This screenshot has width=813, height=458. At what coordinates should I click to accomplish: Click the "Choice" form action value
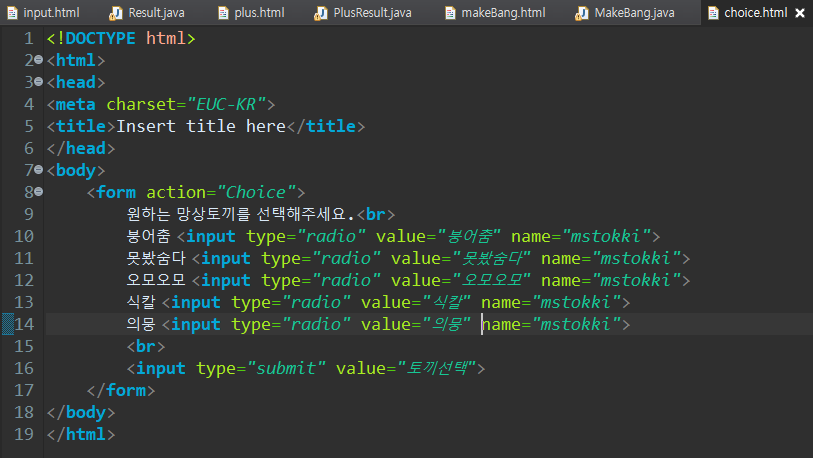(256, 192)
